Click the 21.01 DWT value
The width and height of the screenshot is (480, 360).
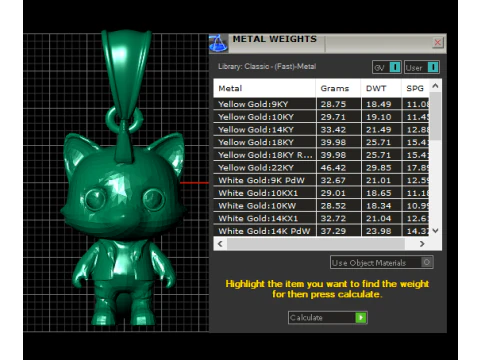(379, 180)
